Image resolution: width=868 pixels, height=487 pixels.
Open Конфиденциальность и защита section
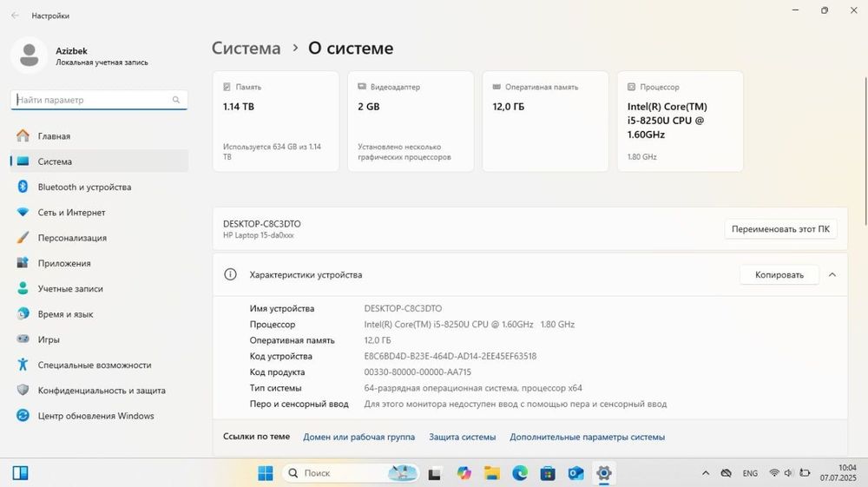pyautogui.click(x=99, y=391)
